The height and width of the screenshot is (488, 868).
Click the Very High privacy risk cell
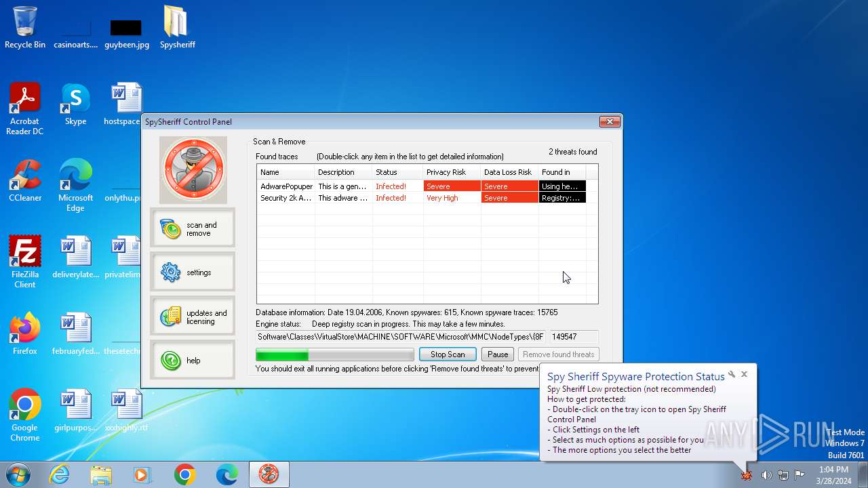[x=452, y=198]
